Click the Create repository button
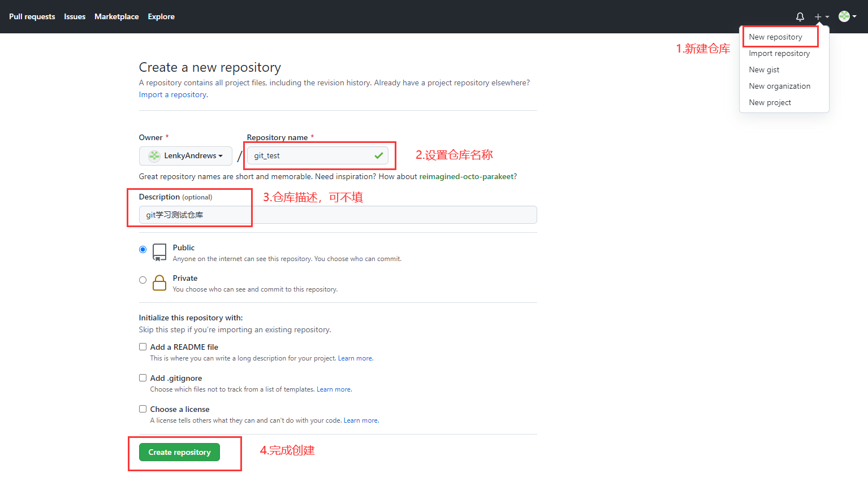This screenshot has height=482, width=868. 179,452
